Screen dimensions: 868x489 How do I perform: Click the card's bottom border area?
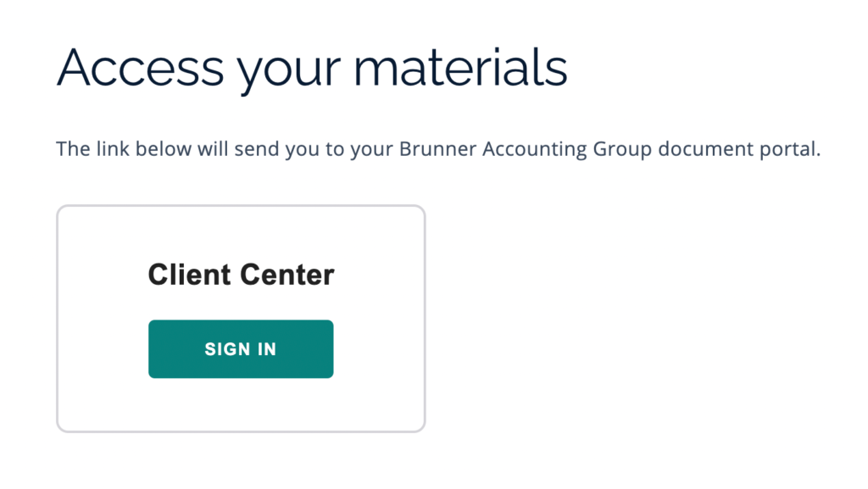point(241,431)
